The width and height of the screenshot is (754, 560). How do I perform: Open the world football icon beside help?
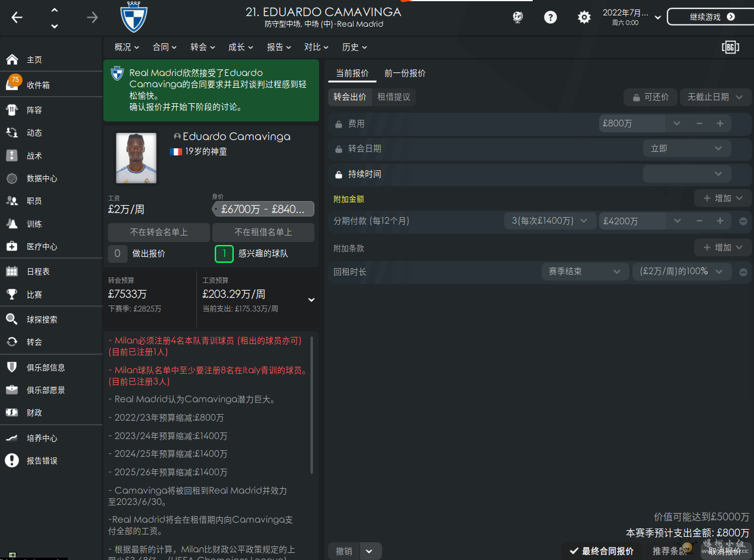tap(517, 17)
